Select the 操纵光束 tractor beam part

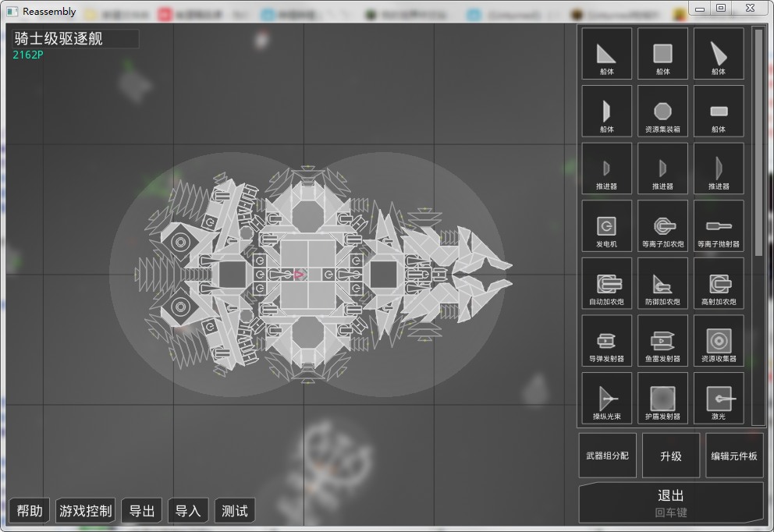click(x=606, y=398)
